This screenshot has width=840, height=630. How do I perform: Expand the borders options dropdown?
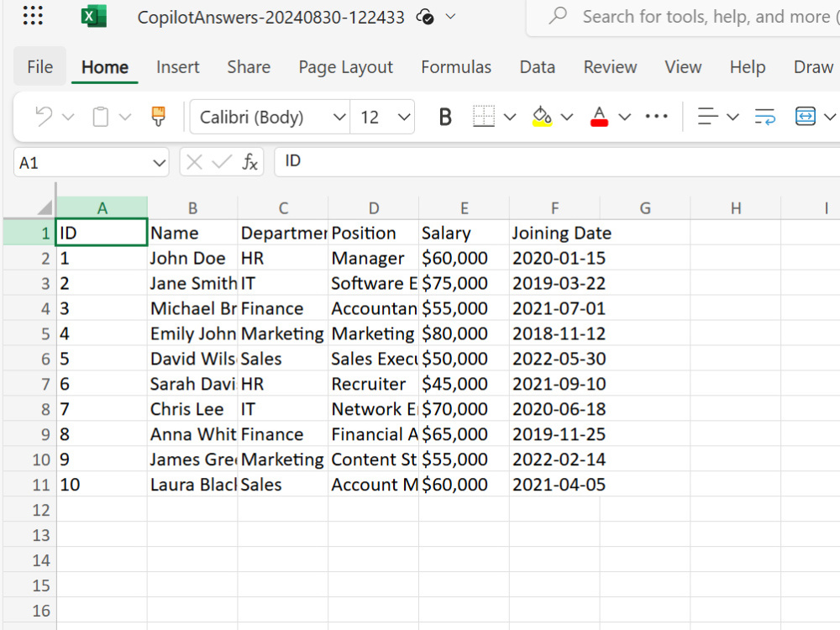click(x=510, y=117)
